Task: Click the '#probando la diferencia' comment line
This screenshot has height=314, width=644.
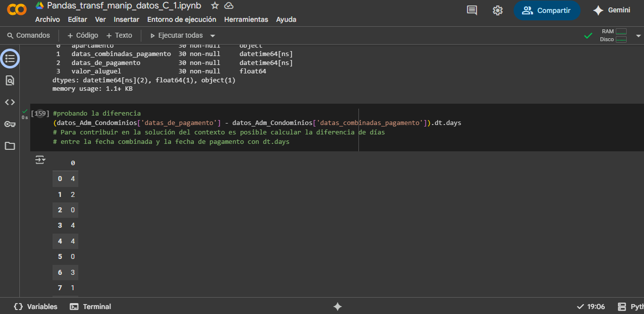Action: (97, 113)
